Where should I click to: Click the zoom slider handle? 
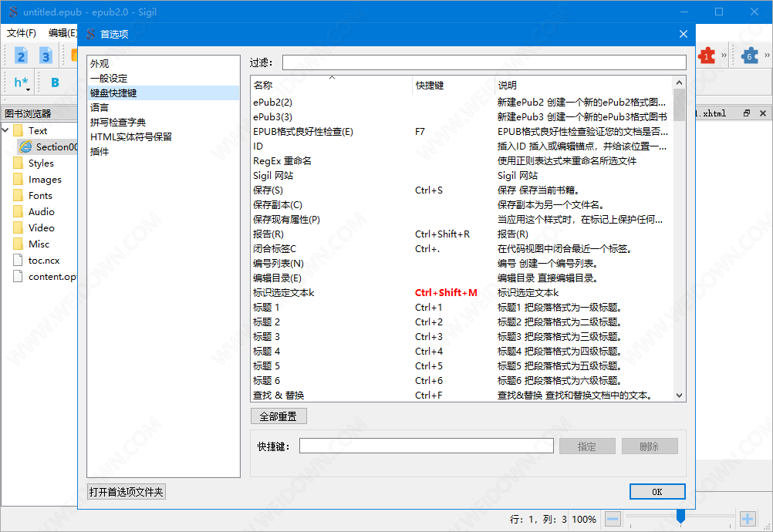(x=681, y=517)
